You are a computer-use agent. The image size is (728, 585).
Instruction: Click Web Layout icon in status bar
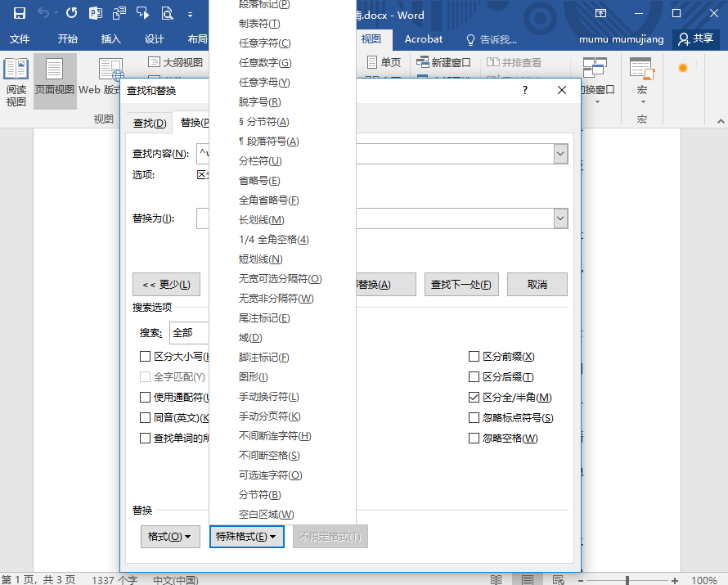point(559,579)
